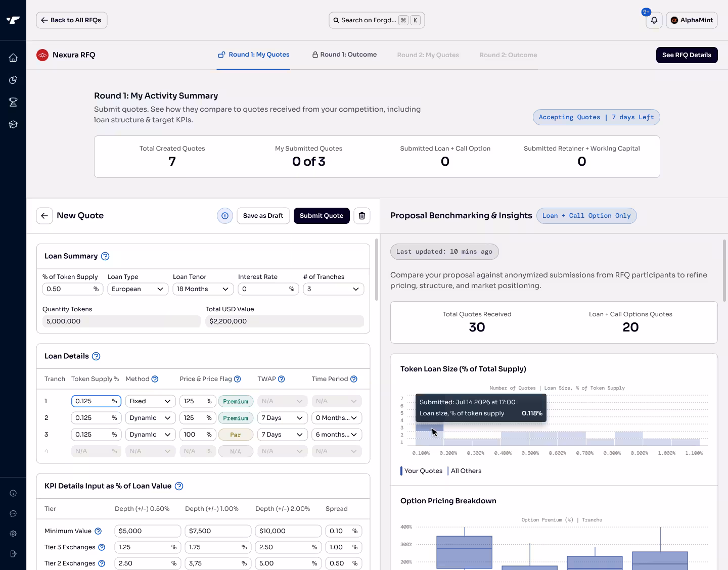The height and width of the screenshot is (570, 728).
Task: Click help icon beside KPI Details heading
Action: click(179, 486)
